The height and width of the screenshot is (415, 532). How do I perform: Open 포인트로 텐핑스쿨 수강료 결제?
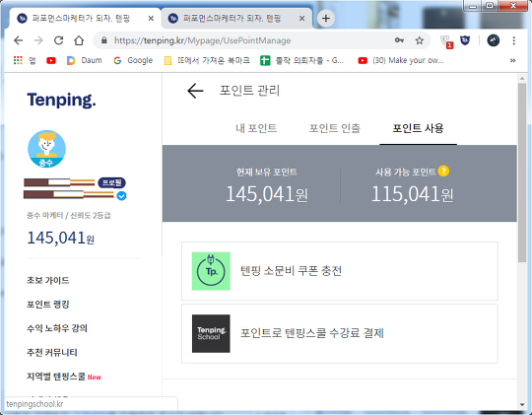(340, 333)
